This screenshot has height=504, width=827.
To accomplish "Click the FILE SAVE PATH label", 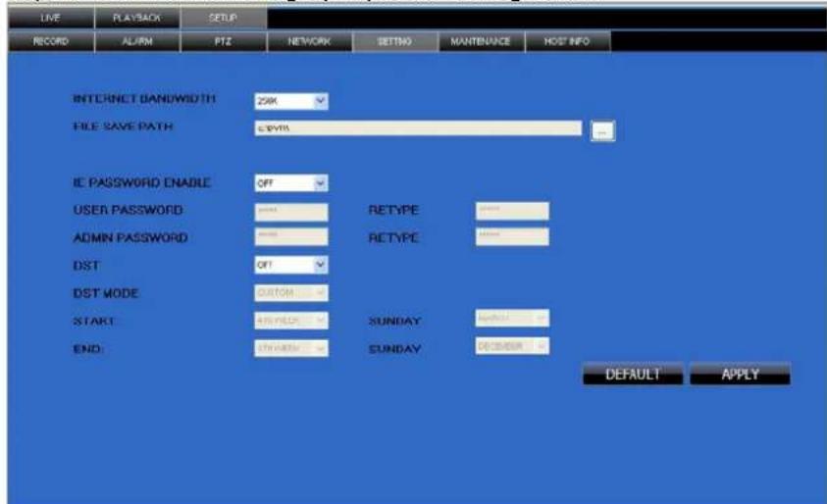I will tap(123, 126).
